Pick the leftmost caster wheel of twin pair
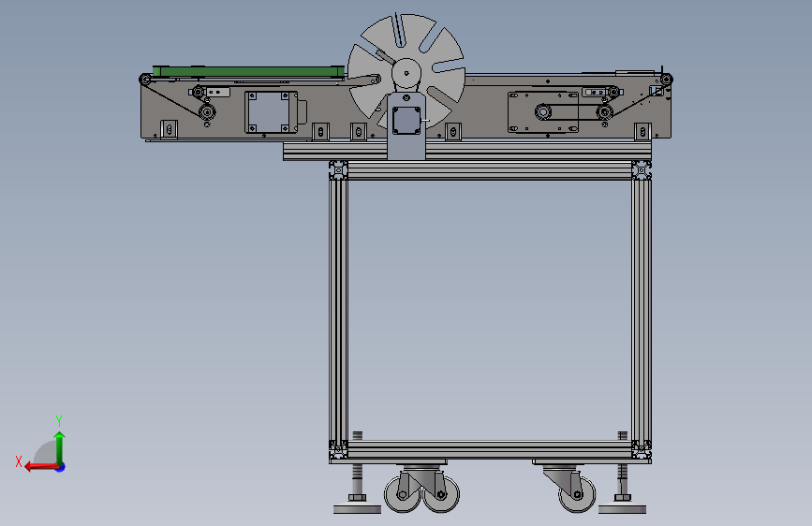The image size is (812, 526). click(403, 494)
